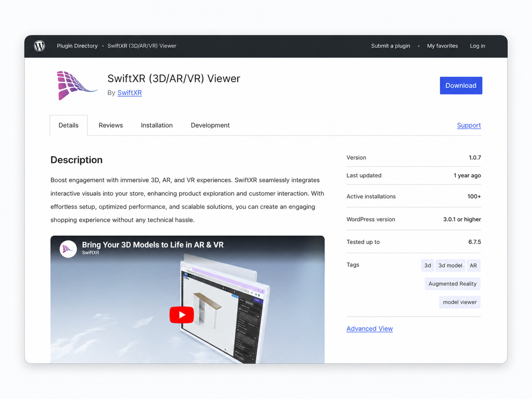Click the 3d model tag

click(x=450, y=266)
